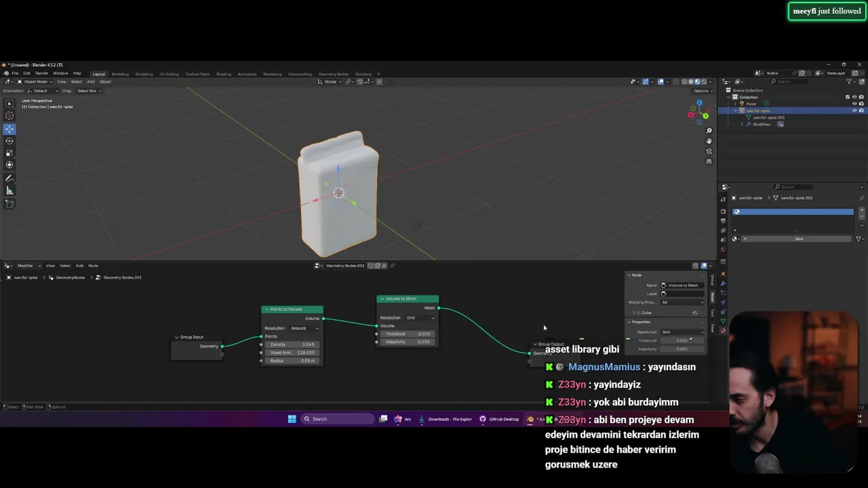This screenshot has height=488, width=868.
Task: Open the Object Mode dropdown
Action: 35,81
